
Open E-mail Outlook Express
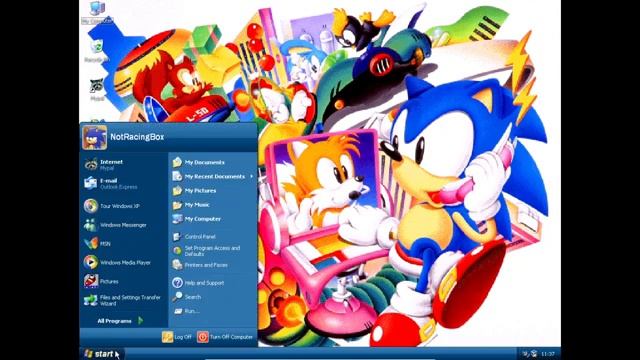[123, 183]
